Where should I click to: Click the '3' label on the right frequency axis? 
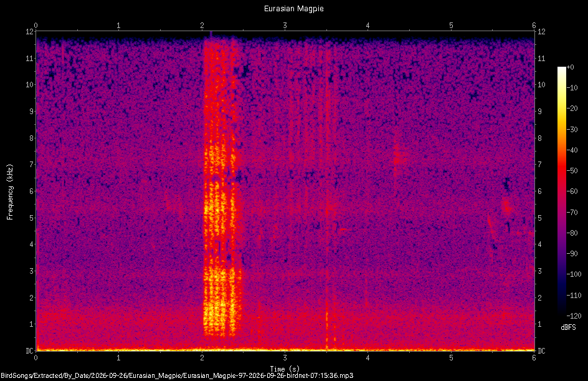pos(539,271)
